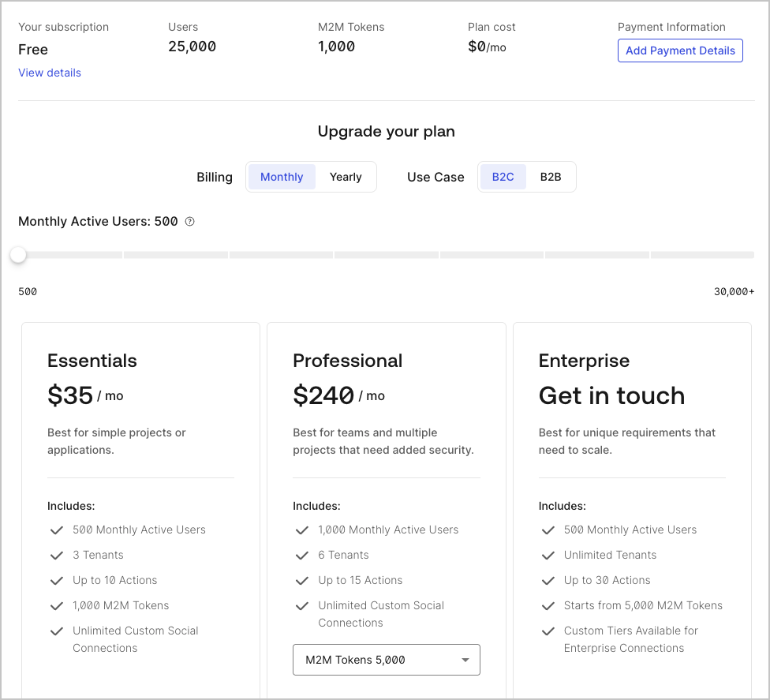Click the Upgrade your plan heading
The image size is (770, 700).
click(x=386, y=132)
